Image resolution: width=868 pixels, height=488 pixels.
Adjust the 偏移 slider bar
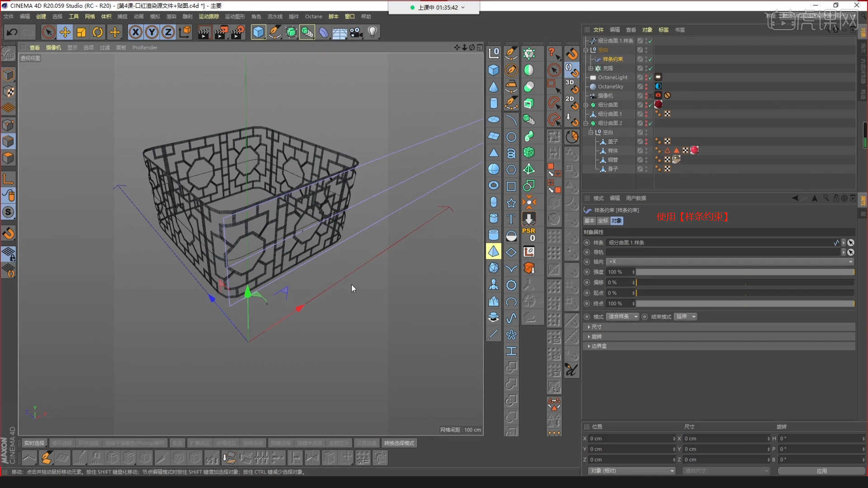(x=745, y=282)
